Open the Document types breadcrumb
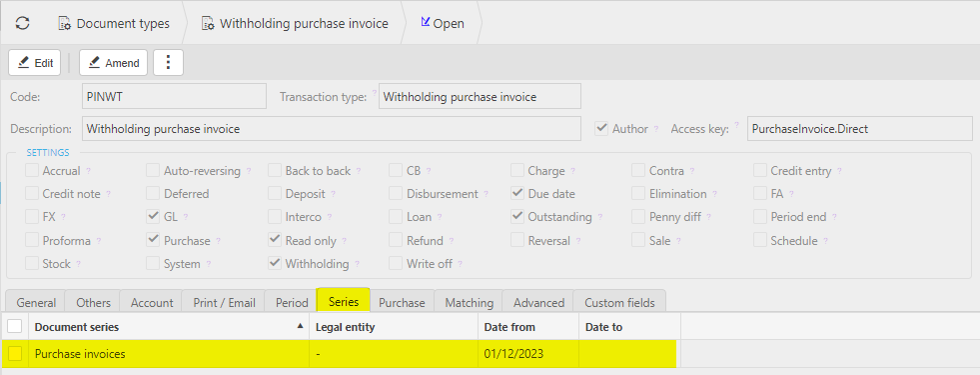This screenshot has height=375, width=980. [x=114, y=23]
